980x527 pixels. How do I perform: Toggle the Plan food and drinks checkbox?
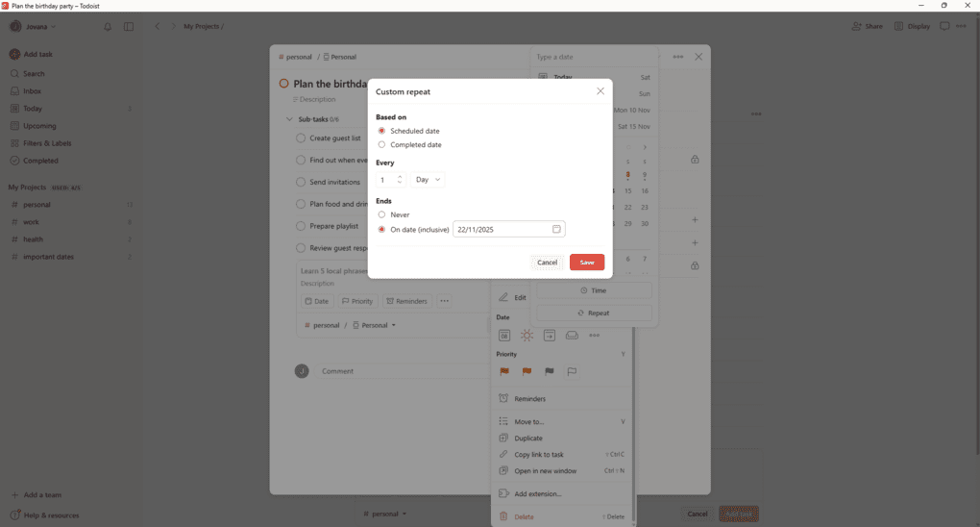[301, 204]
